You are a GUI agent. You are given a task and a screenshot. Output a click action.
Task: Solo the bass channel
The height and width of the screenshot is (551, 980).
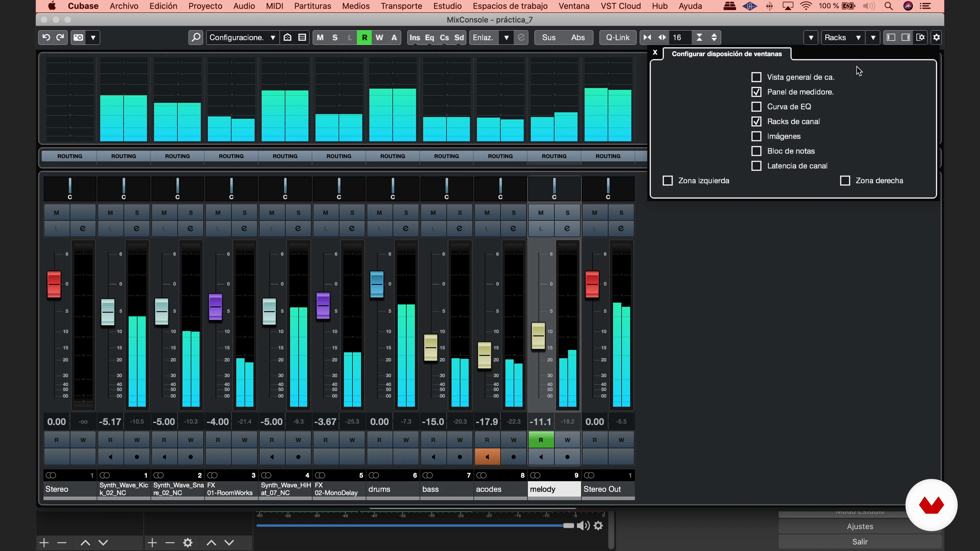click(x=460, y=213)
